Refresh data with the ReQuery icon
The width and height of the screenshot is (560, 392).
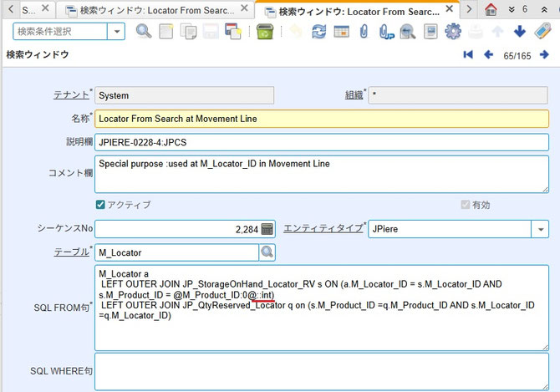(x=318, y=32)
